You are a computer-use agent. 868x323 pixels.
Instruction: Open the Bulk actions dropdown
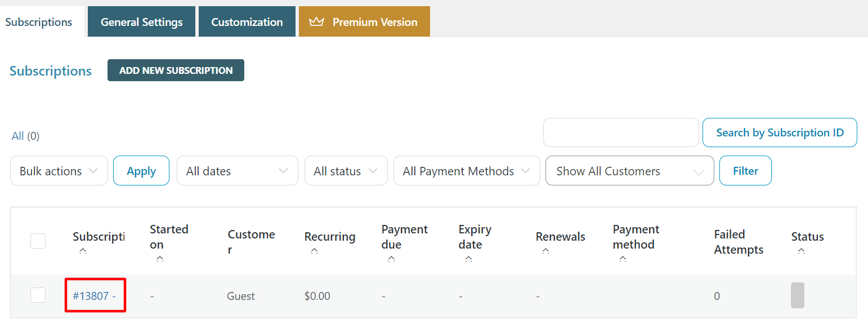tap(59, 171)
